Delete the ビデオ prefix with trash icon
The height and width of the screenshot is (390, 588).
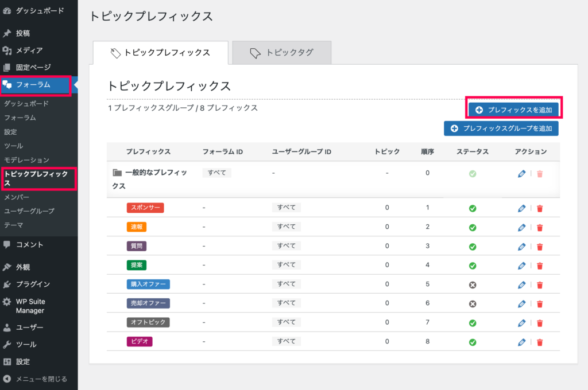[x=540, y=342]
